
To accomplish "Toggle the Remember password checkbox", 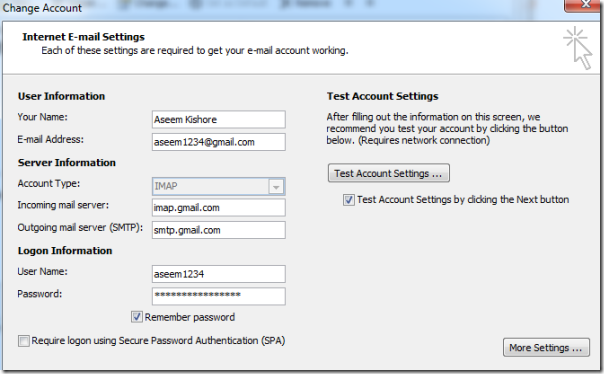I will click(136, 317).
